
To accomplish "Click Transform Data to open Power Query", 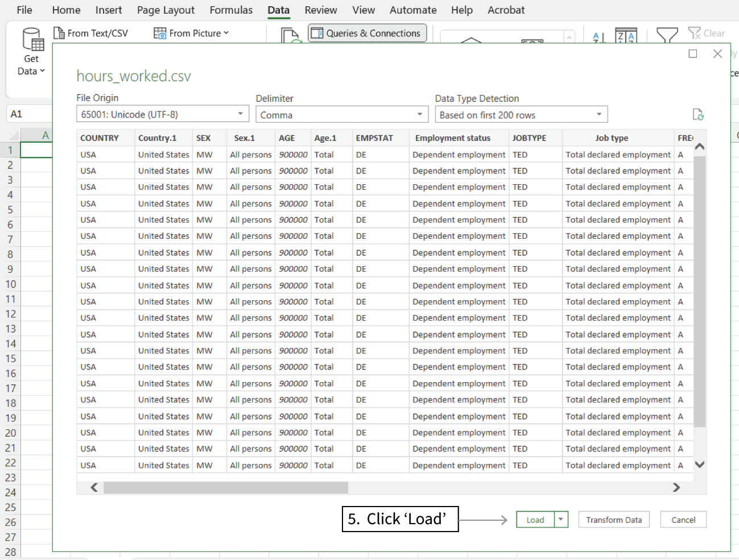I will point(613,519).
